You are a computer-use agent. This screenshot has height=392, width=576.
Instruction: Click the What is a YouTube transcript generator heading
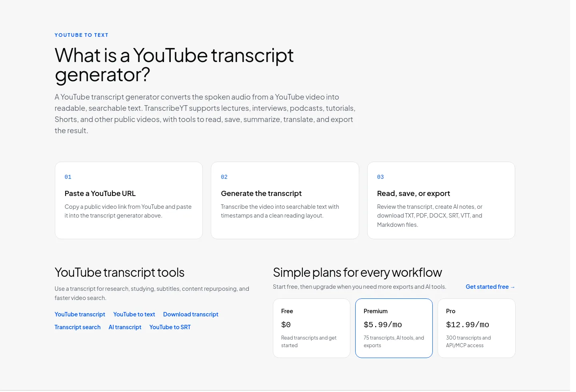(x=174, y=65)
